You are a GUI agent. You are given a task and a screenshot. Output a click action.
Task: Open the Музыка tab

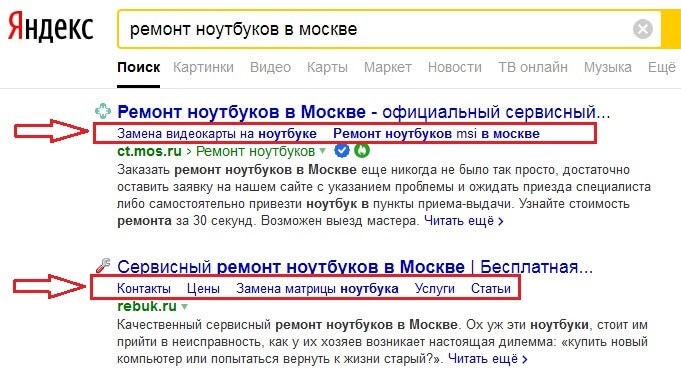[x=608, y=67]
